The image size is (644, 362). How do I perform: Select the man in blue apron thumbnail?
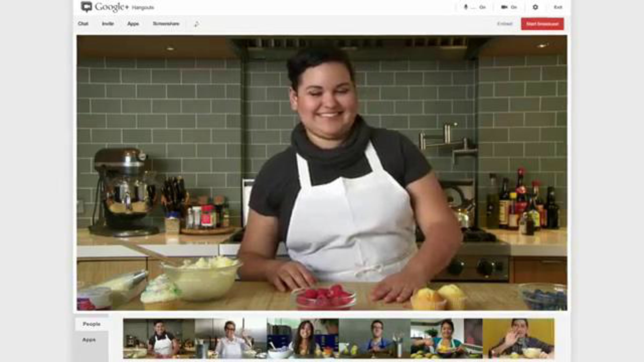click(x=375, y=338)
